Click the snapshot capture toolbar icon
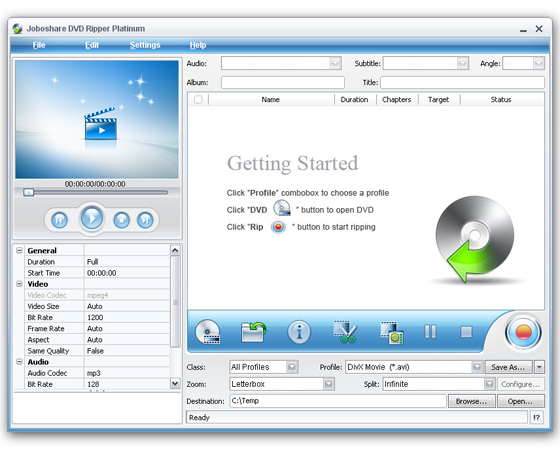This screenshot has height=449, width=560. 392,333
